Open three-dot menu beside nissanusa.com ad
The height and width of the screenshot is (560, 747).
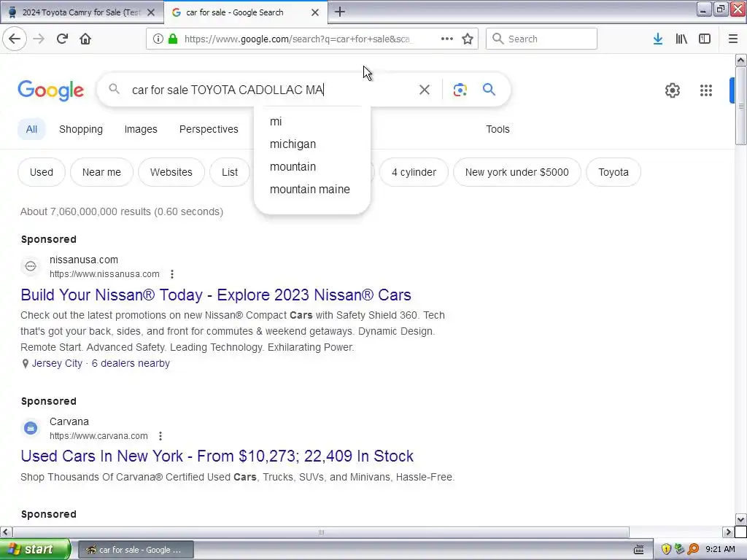pyautogui.click(x=172, y=274)
